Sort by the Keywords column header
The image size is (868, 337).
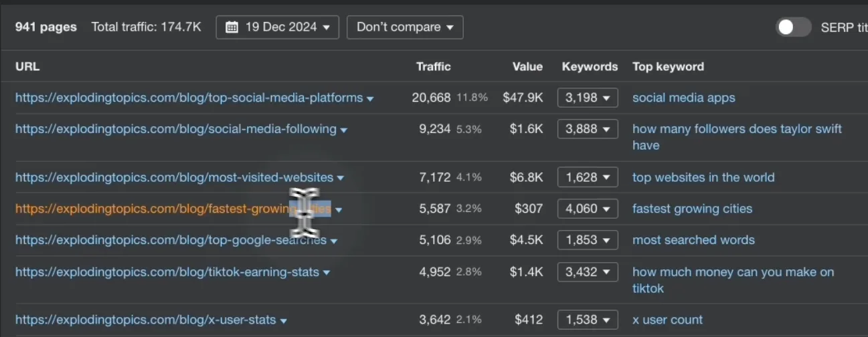590,67
